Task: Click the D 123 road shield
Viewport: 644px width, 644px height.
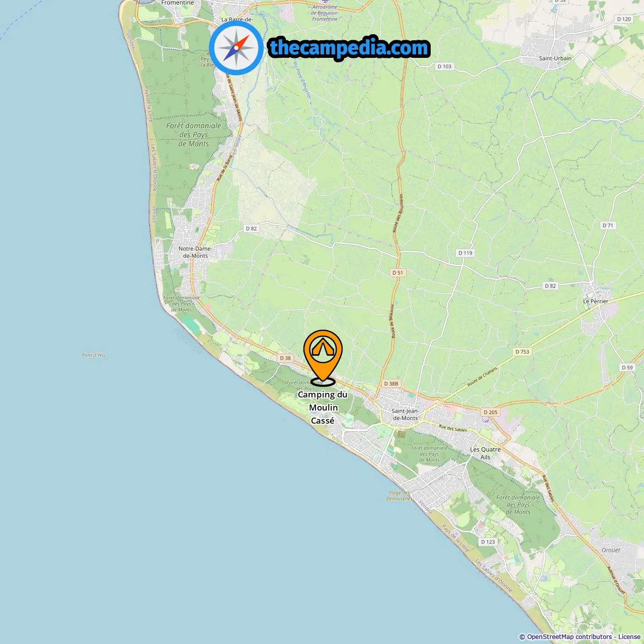Action: pos(488,542)
